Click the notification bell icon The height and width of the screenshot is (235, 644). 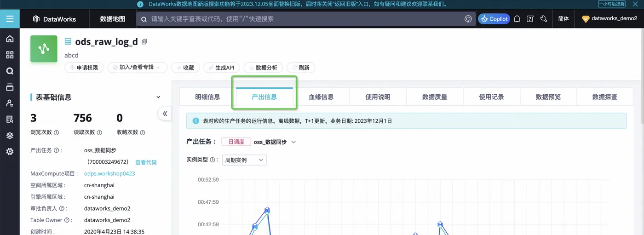[517, 19]
